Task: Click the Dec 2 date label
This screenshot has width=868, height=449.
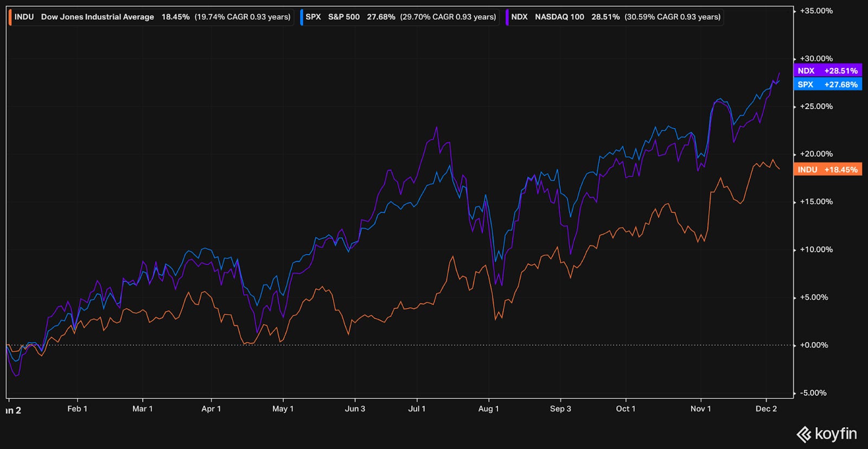Action: (x=766, y=409)
